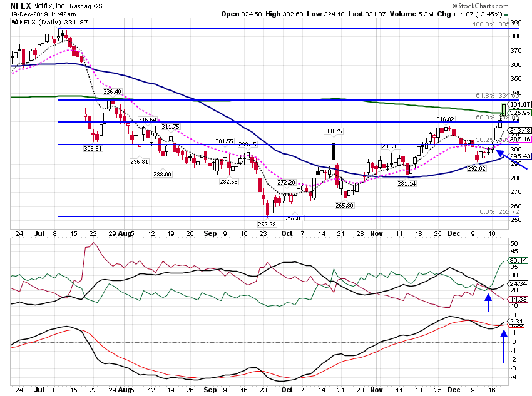Click the 295.43 moving average axis tag

point(520,156)
